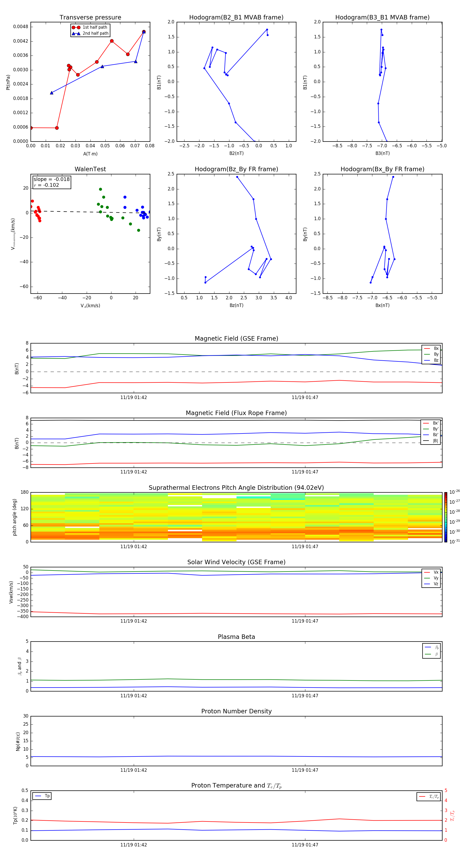Screen dimensions: 473x868
Task: Click the 'WalenTest' plot title
Action: pos(90,169)
